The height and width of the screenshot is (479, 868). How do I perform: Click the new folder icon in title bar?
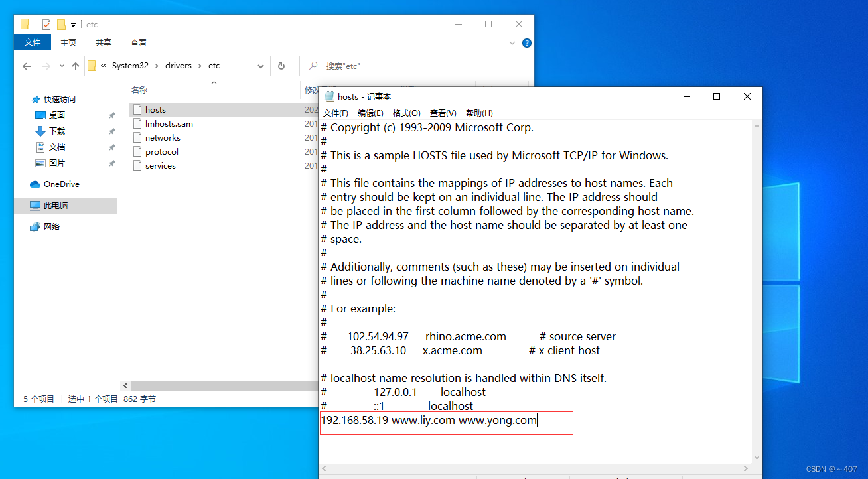(61, 25)
